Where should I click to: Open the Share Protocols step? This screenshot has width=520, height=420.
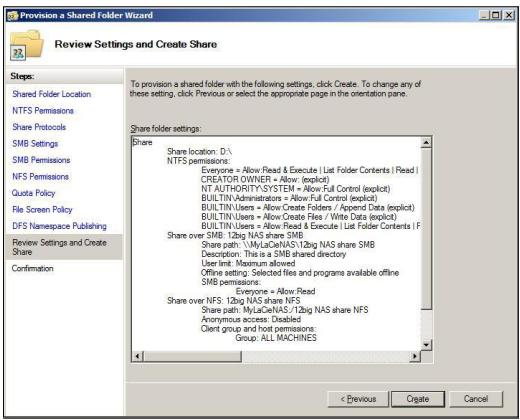pyautogui.click(x=39, y=127)
